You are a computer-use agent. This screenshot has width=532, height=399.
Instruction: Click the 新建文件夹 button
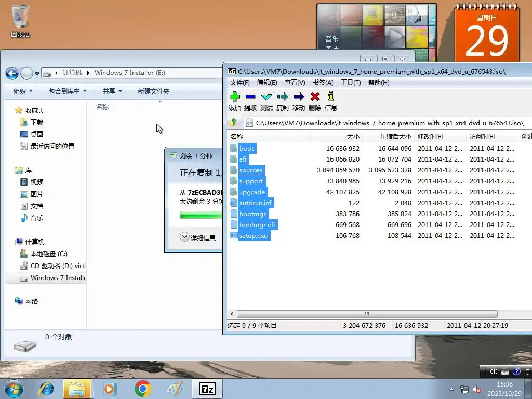(x=154, y=91)
